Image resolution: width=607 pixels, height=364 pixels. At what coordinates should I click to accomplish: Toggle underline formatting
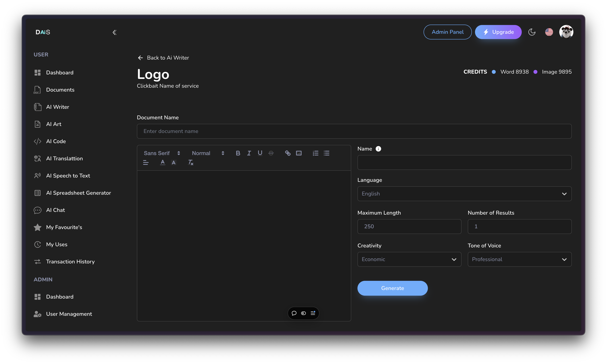coord(260,153)
